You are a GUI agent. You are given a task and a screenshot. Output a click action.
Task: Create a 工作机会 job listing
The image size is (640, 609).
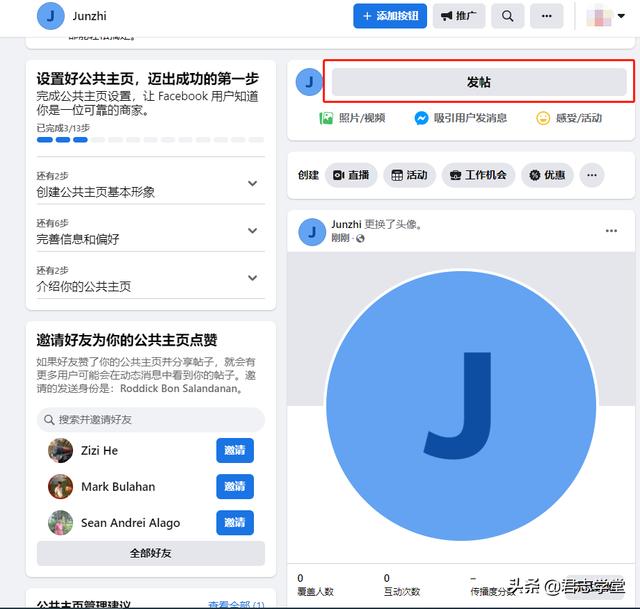click(478, 175)
